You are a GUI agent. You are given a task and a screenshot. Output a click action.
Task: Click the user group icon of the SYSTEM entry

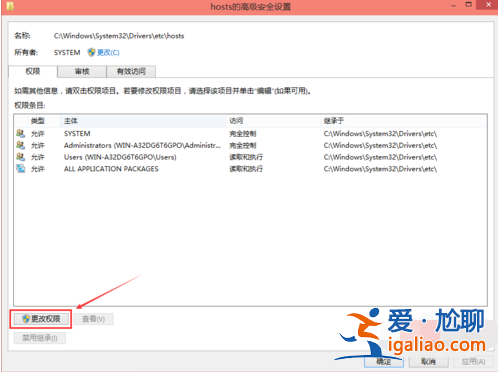pyautogui.click(x=21, y=134)
